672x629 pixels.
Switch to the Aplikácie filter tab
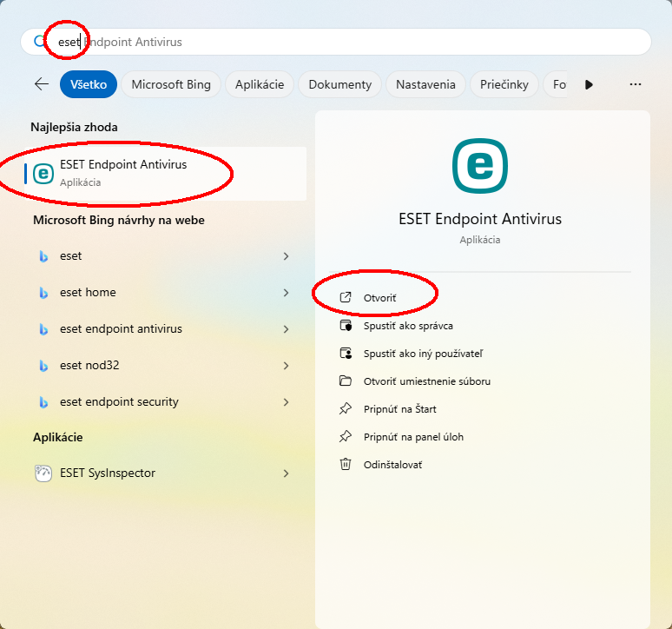[x=260, y=84]
